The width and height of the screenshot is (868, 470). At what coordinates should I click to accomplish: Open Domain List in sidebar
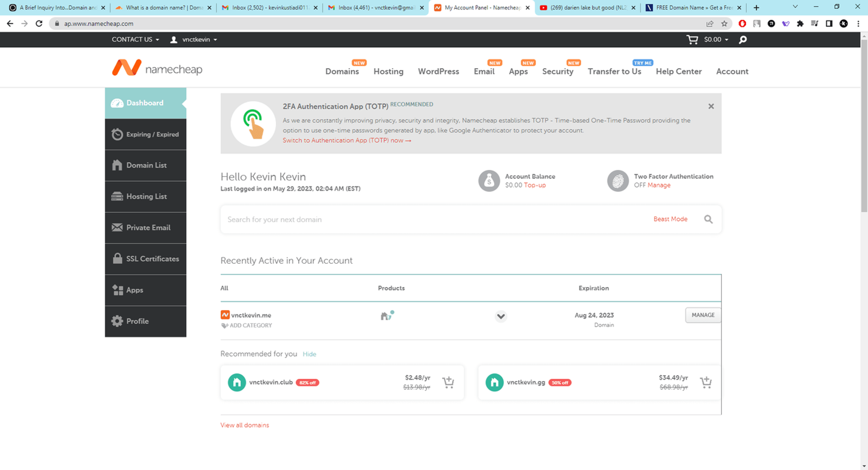pos(146,165)
